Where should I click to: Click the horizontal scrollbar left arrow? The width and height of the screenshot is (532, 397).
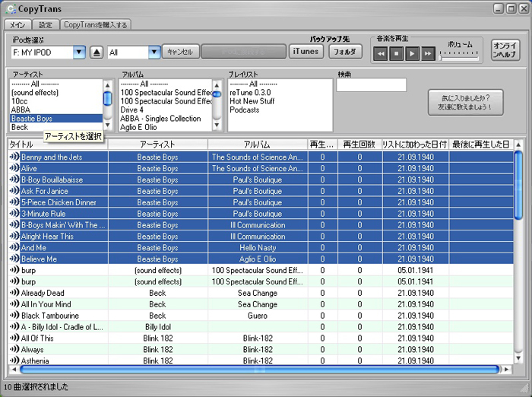[14, 369]
